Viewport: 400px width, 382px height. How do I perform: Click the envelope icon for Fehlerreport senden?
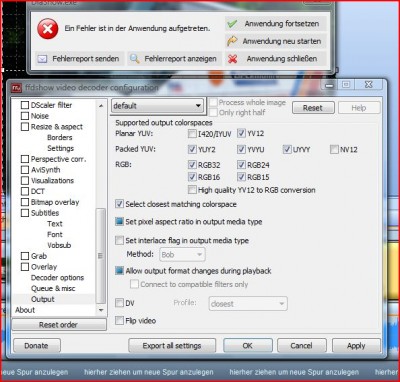[42, 59]
